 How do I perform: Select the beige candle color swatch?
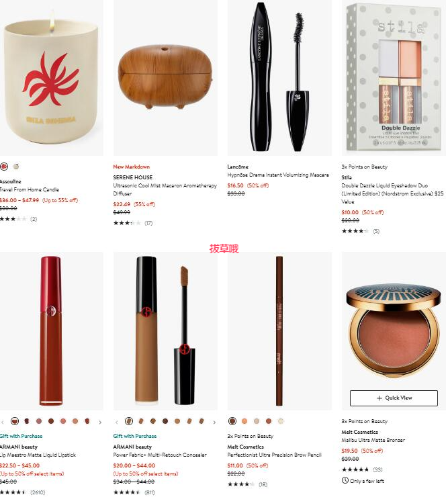[x=16, y=167]
